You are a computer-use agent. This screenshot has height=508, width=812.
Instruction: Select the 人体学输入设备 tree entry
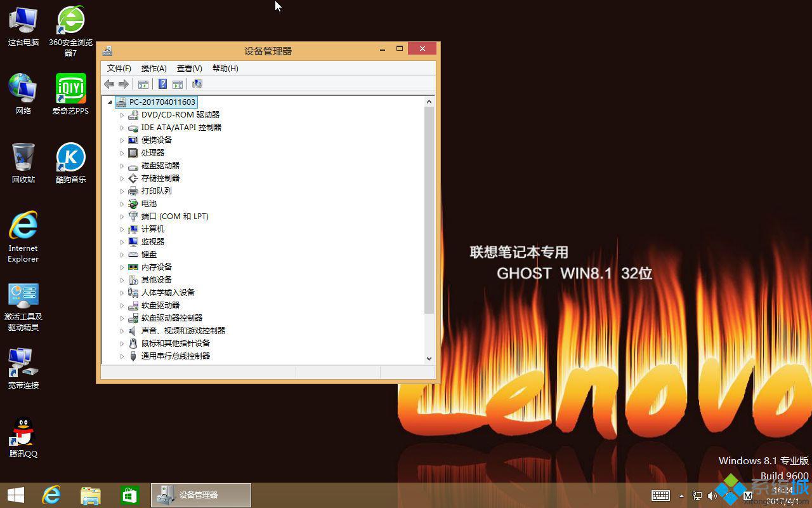click(168, 292)
